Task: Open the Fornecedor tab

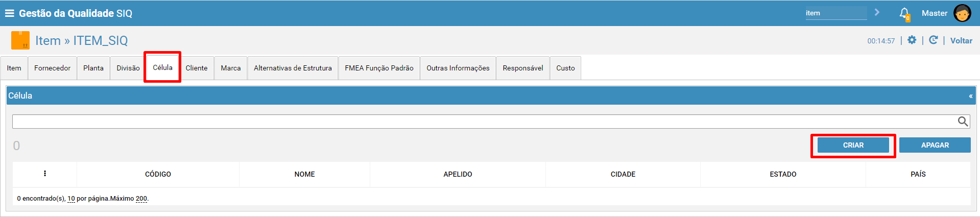Action: coord(53,68)
